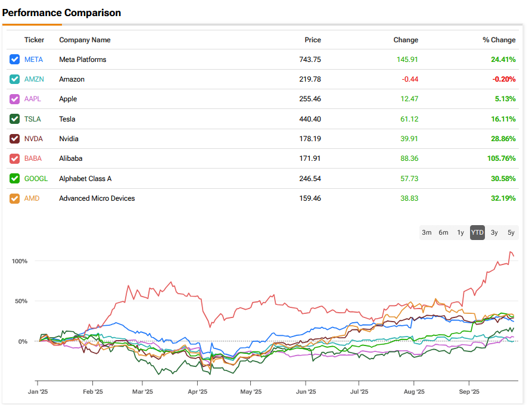Click Tesla's change value 61.12
Screen dimensions: 532x405
click(409, 119)
